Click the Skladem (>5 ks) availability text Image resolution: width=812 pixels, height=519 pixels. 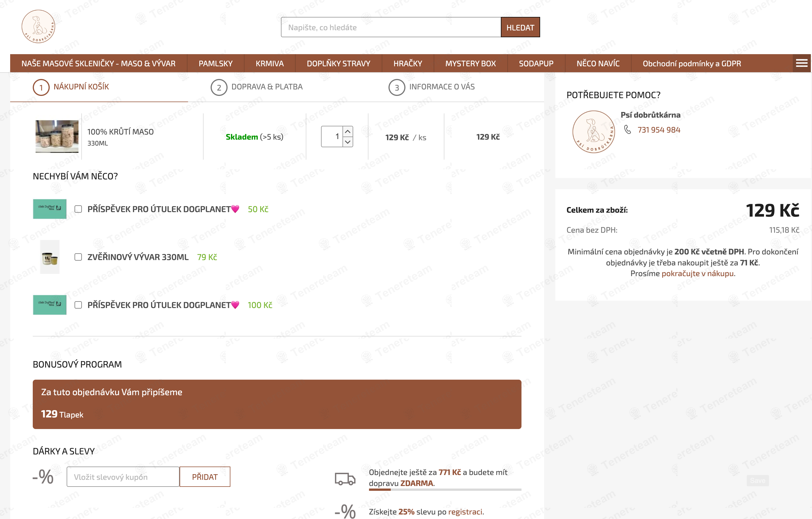pos(254,137)
